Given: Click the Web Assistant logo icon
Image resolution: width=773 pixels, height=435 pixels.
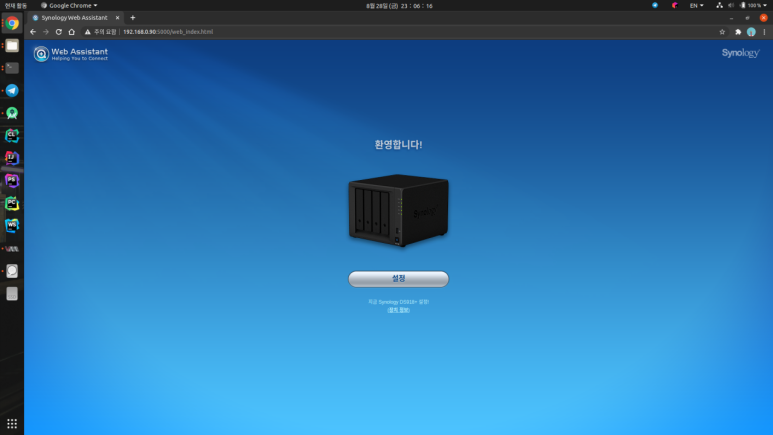Looking at the screenshot, I should point(41,54).
